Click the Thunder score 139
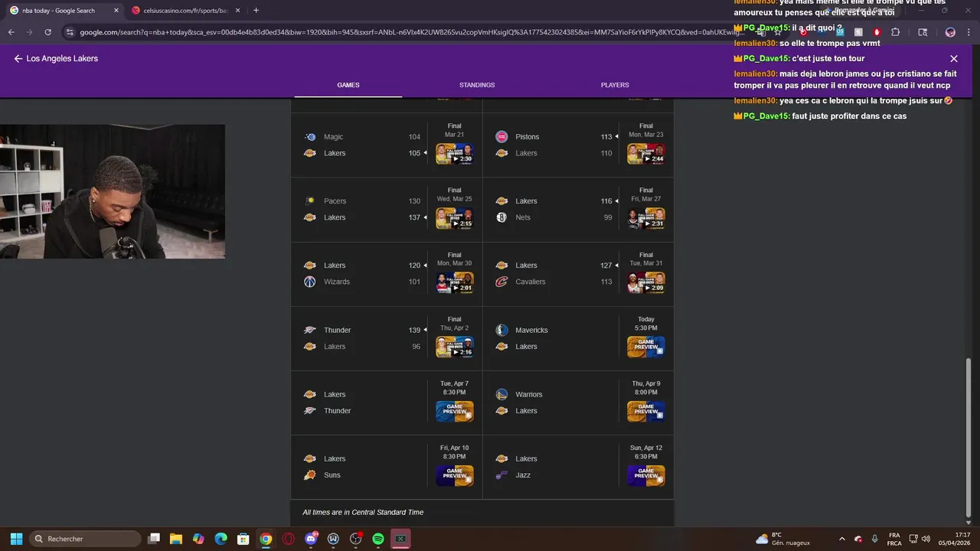 coord(414,330)
